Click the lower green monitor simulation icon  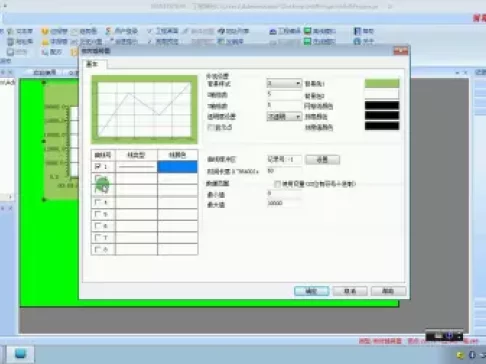(x=308, y=41)
